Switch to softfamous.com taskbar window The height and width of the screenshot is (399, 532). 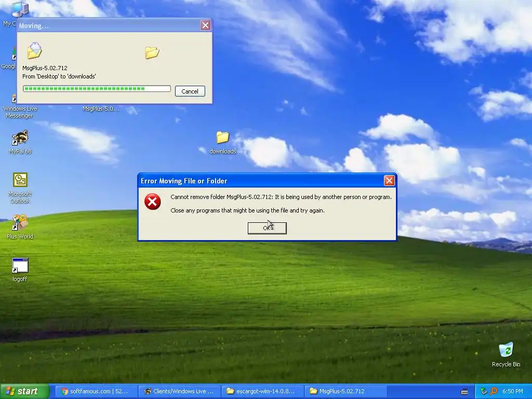click(96, 391)
